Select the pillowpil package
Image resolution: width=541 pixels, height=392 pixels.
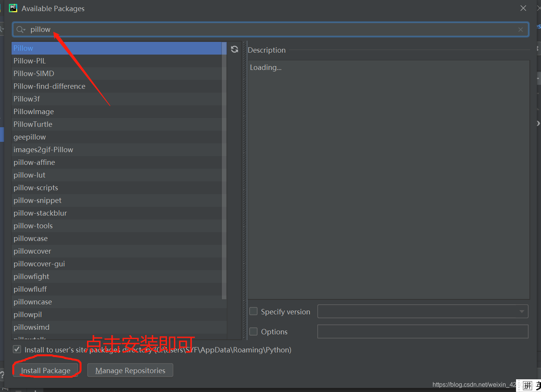point(117,314)
